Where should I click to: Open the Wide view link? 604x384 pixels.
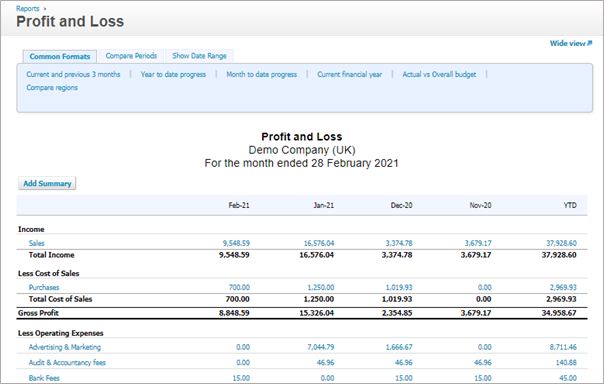click(570, 44)
